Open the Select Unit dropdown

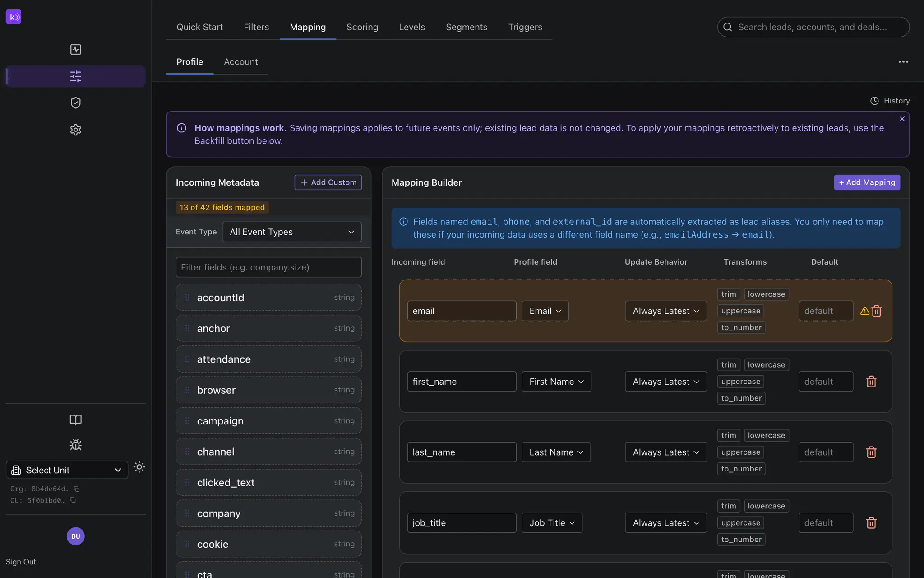click(67, 470)
